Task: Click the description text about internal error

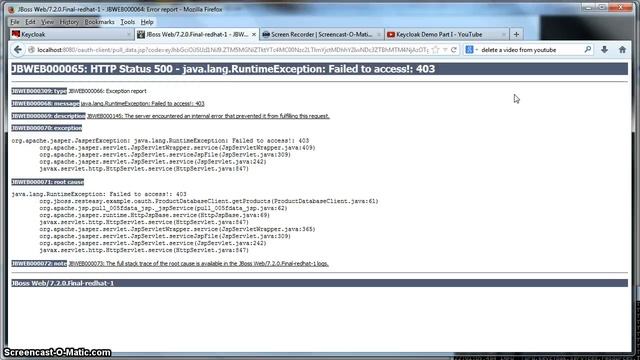Action: click(208, 116)
